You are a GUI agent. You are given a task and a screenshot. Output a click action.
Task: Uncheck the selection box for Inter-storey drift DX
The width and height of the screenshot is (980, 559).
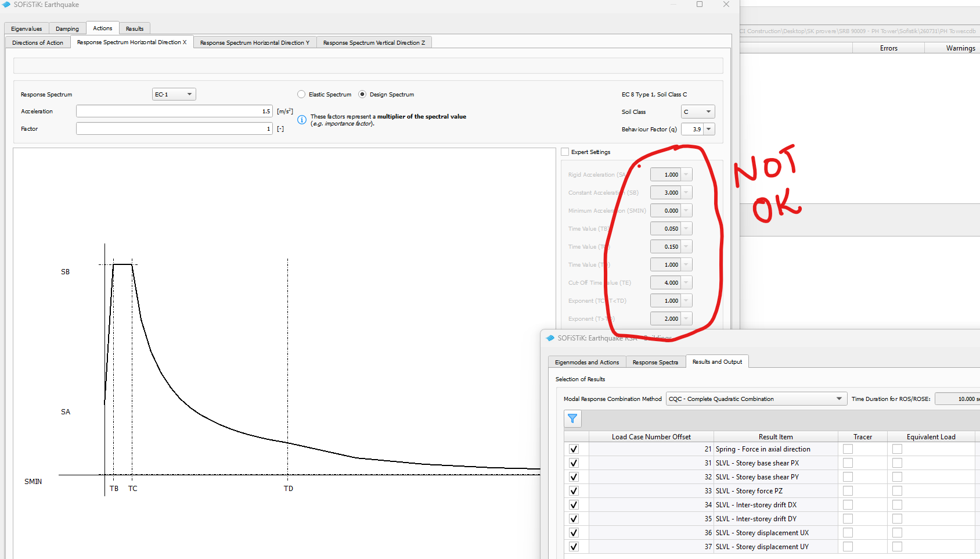[x=574, y=505]
